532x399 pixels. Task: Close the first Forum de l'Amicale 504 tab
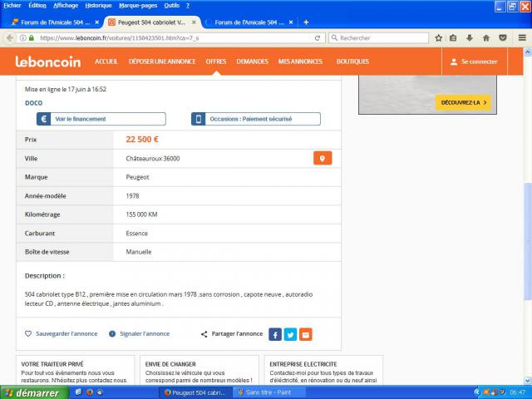coord(96,22)
